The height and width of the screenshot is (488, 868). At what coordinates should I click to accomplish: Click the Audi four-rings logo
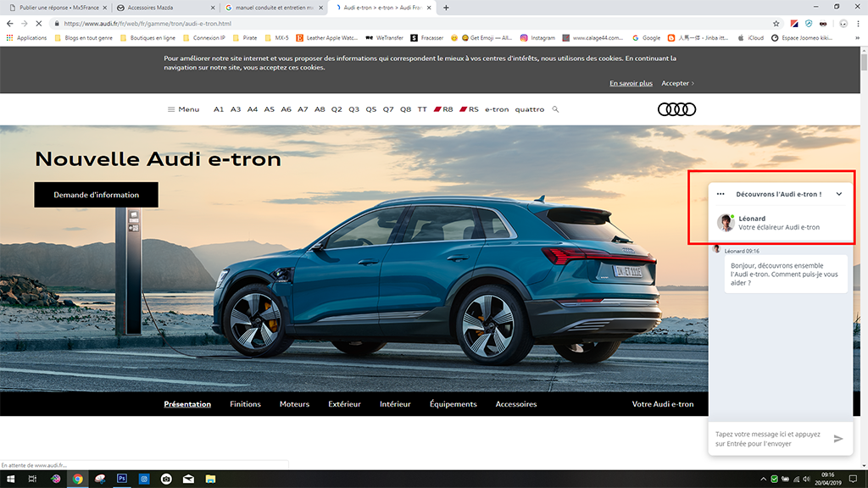(676, 109)
